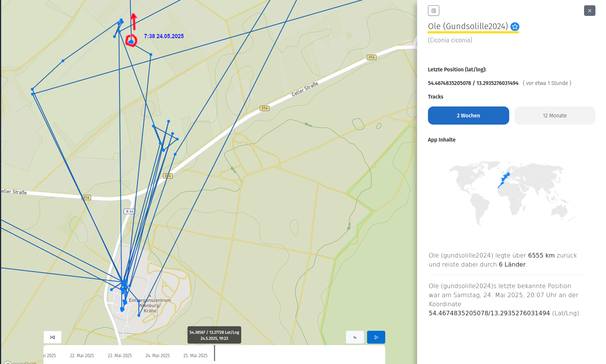Jump to track start with skip-back button

(x=53, y=337)
